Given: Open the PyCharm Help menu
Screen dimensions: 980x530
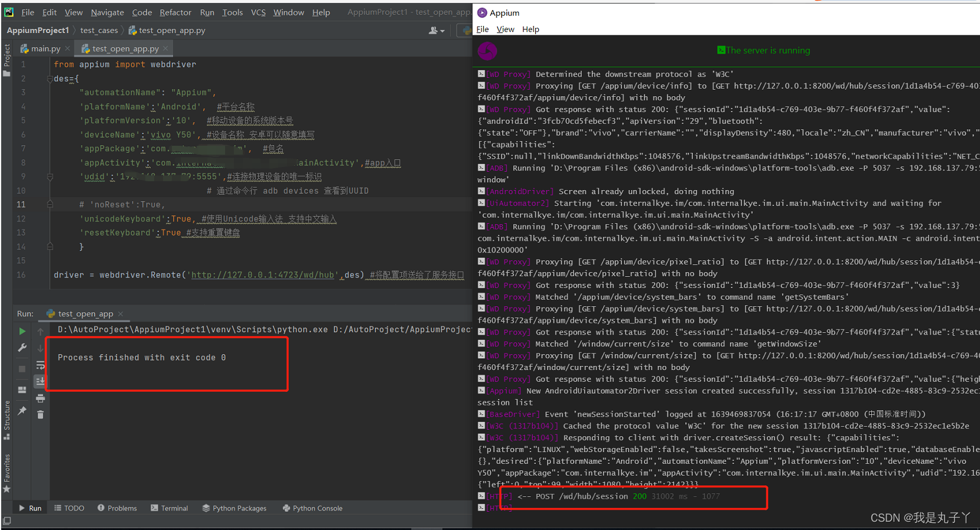Looking at the screenshot, I should coord(321,12).
